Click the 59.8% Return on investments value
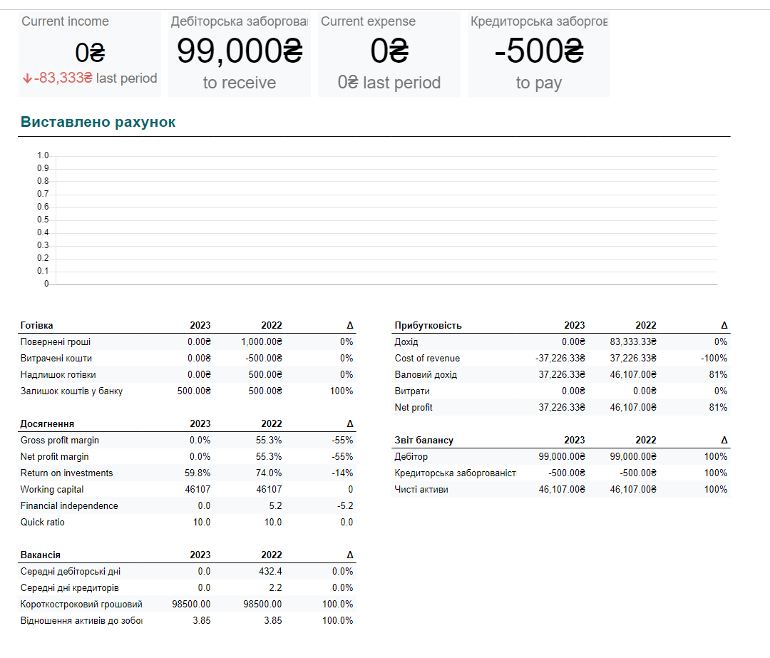Image resolution: width=770 pixels, height=658 pixels. coord(197,473)
